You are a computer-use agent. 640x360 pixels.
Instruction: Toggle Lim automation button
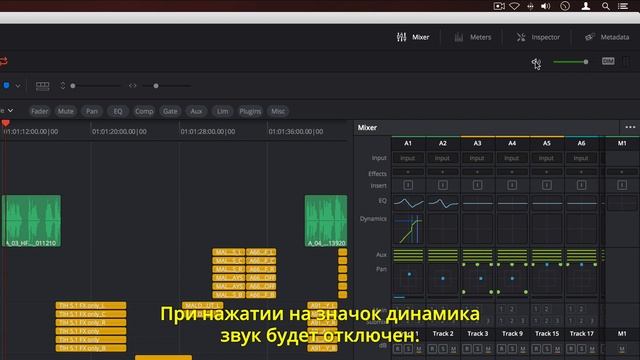tap(222, 111)
